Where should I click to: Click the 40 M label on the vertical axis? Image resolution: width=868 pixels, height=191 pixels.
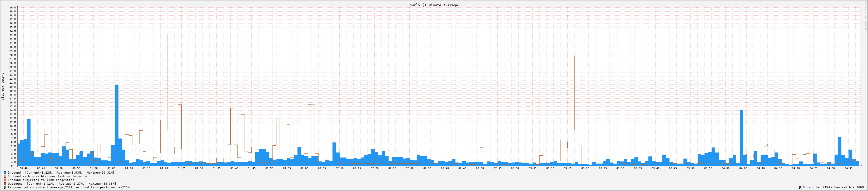pyautogui.click(x=12, y=7)
